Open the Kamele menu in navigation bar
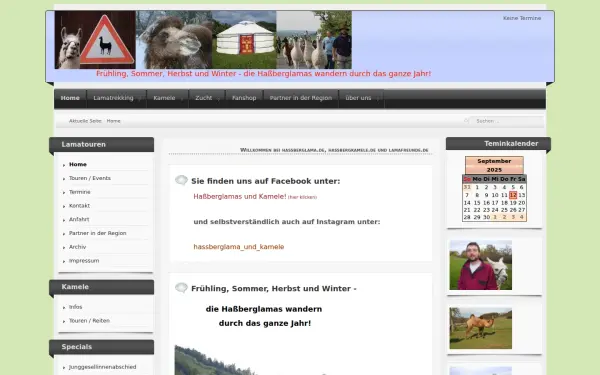The height and width of the screenshot is (375, 600). pyautogui.click(x=168, y=98)
